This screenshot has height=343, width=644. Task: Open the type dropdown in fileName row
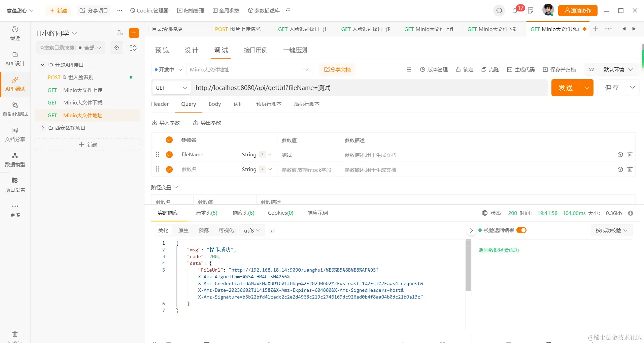(x=270, y=155)
